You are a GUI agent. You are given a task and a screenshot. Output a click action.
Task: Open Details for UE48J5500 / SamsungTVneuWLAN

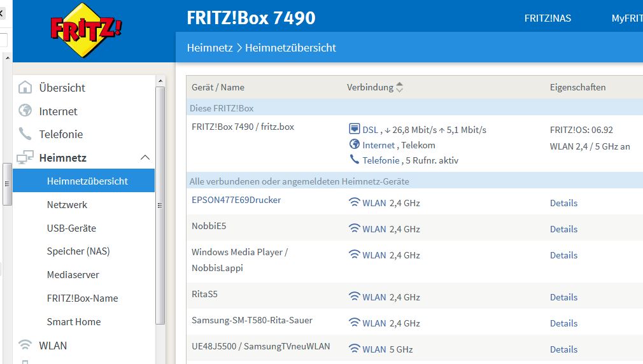tap(563, 349)
